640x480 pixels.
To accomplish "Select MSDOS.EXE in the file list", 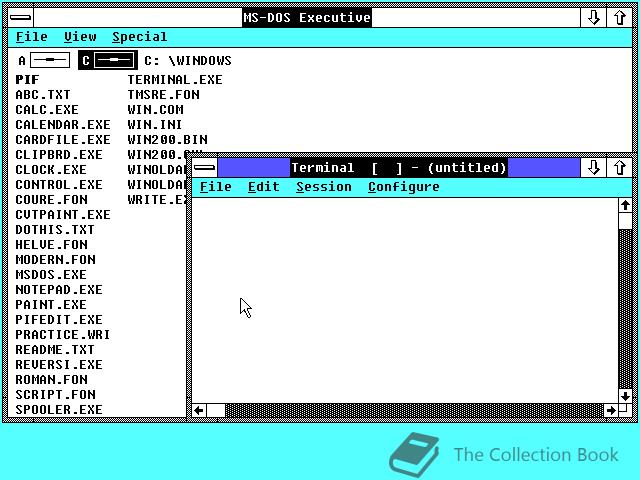I will [51, 275].
